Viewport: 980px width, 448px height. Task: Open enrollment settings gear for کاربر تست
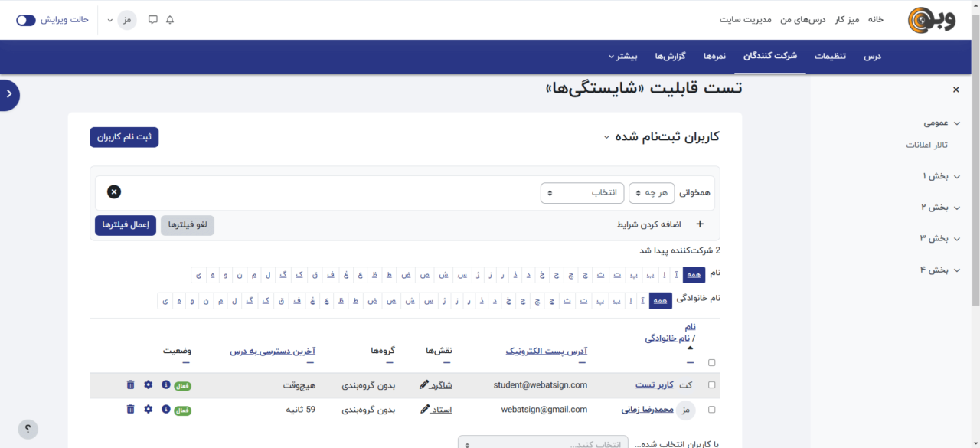point(148,384)
